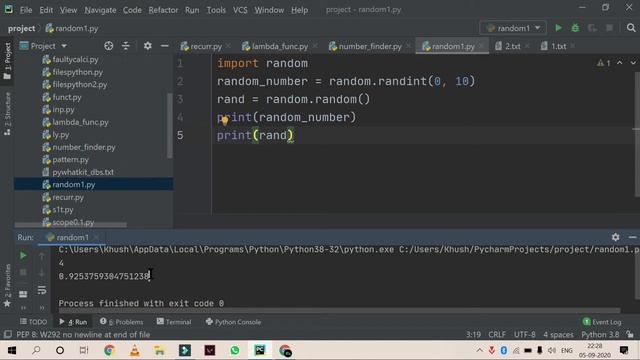Open the File menu

(x=26, y=10)
